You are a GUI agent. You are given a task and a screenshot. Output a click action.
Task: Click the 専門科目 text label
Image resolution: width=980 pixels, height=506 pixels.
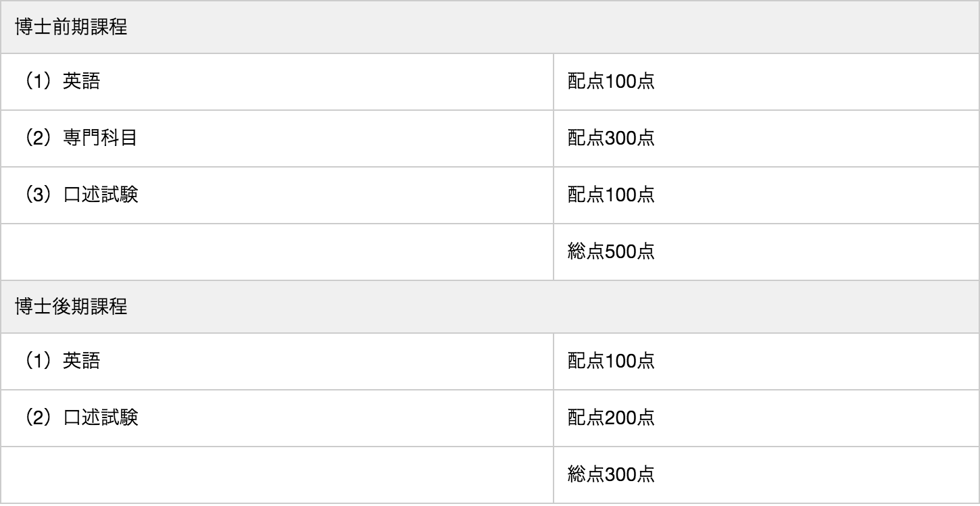pos(100,138)
